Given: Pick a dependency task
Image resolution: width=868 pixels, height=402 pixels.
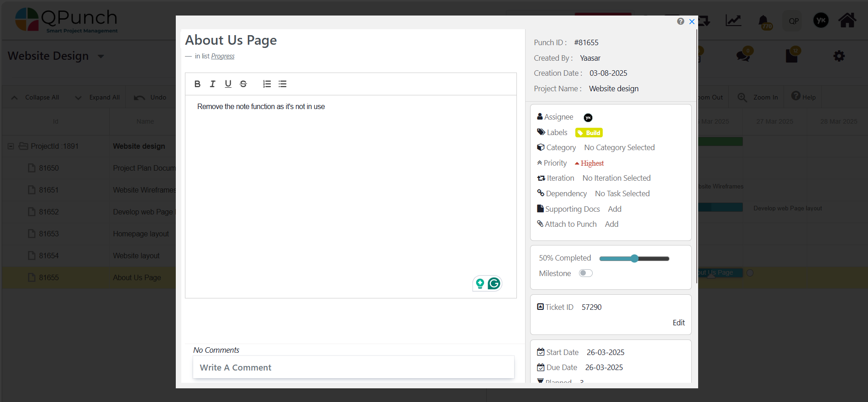Looking at the screenshot, I should tap(622, 194).
